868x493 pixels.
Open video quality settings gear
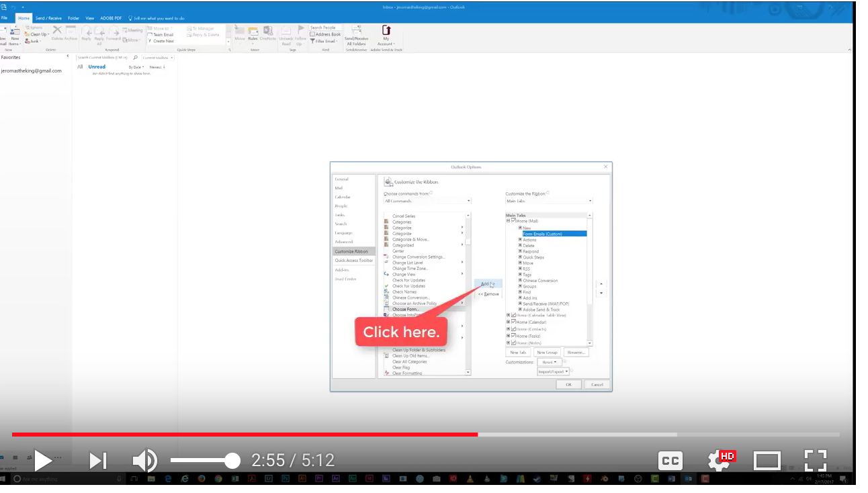pyautogui.click(x=720, y=460)
